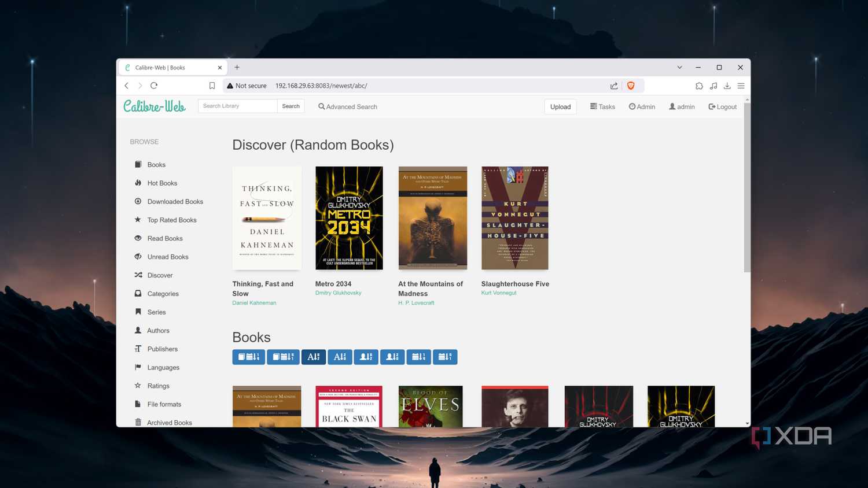Reload the page

click(x=154, y=86)
